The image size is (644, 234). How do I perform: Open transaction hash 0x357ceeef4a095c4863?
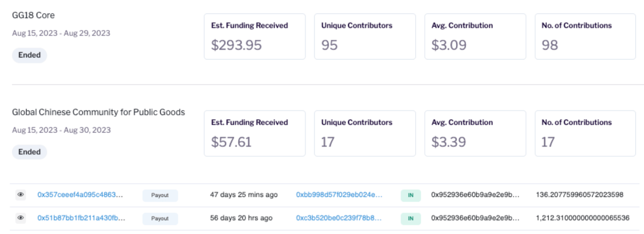(x=81, y=195)
